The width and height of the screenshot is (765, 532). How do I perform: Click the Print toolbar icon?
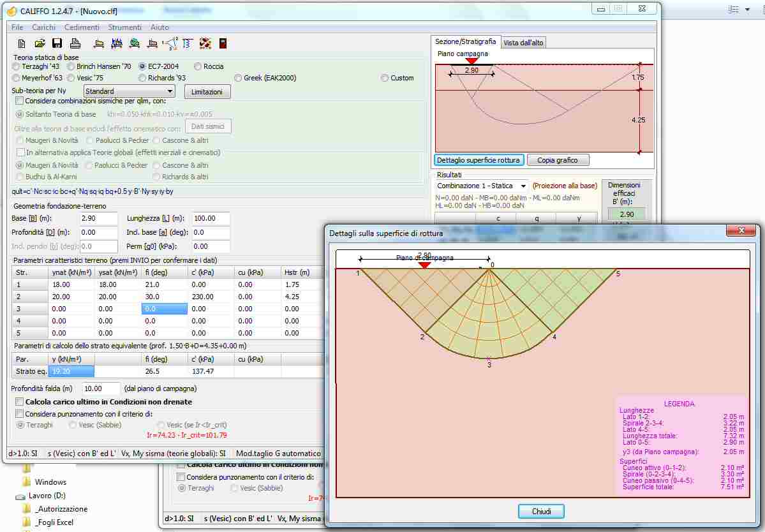coord(75,43)
